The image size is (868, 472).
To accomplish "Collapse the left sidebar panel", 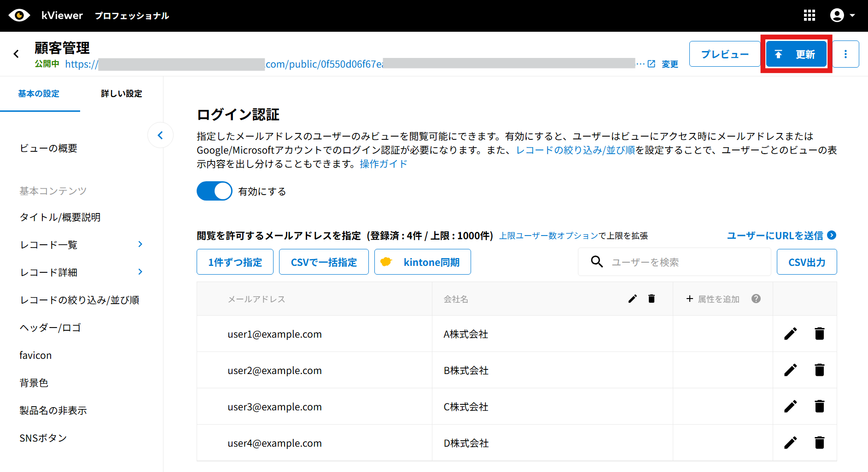I will tap(160, 135).
